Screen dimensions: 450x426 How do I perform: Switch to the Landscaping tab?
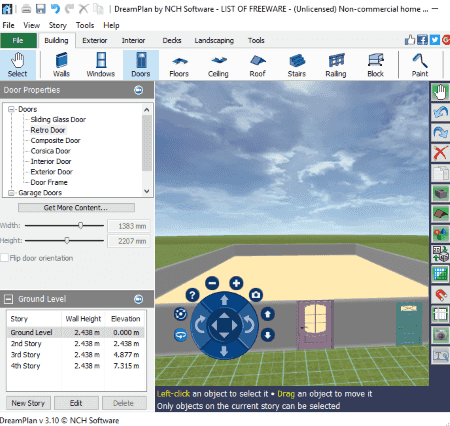[214, 40]
